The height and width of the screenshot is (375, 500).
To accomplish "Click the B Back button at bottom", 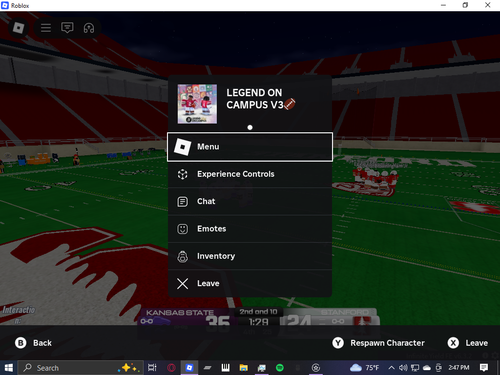I will (x=33, y=343).
